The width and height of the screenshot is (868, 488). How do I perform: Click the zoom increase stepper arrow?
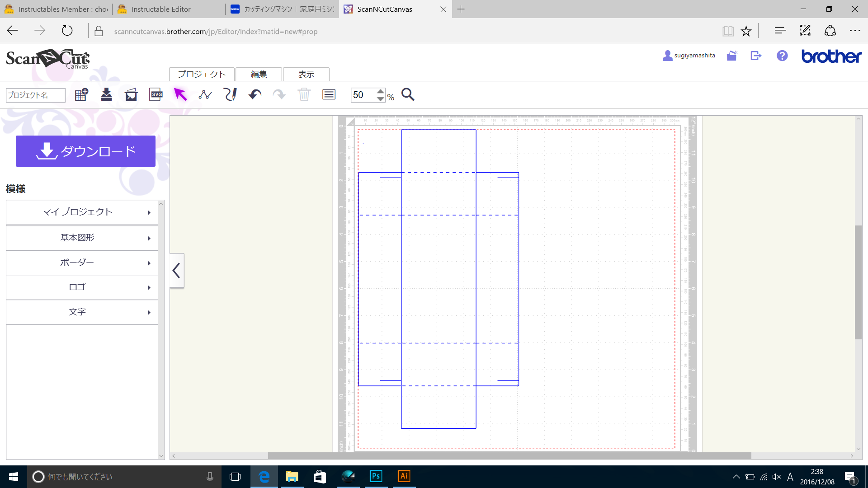(380, 91)
